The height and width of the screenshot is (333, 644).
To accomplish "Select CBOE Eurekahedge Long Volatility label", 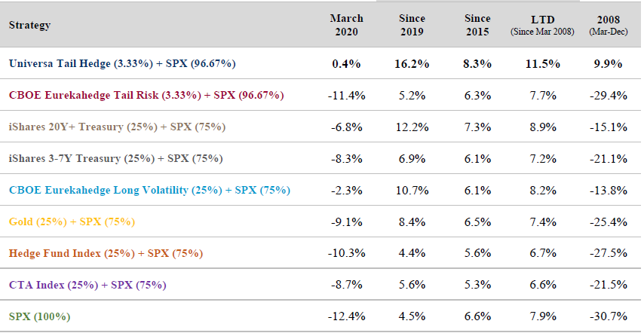I will pos(149,191).
